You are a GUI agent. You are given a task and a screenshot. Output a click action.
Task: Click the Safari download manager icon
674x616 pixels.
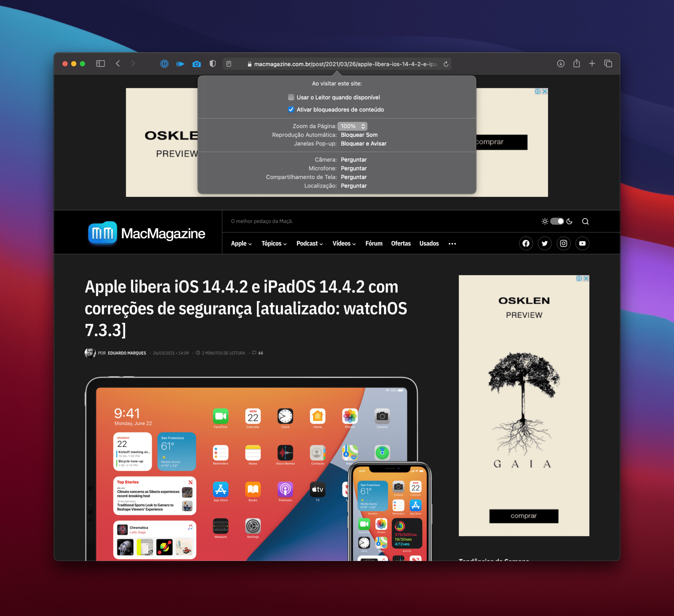(x=562, y=63)
